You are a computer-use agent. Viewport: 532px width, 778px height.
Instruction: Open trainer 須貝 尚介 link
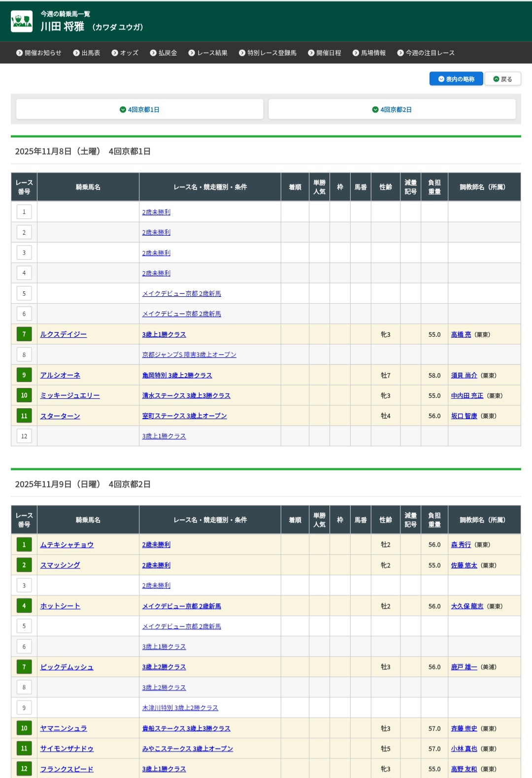[x=464, y=375]
